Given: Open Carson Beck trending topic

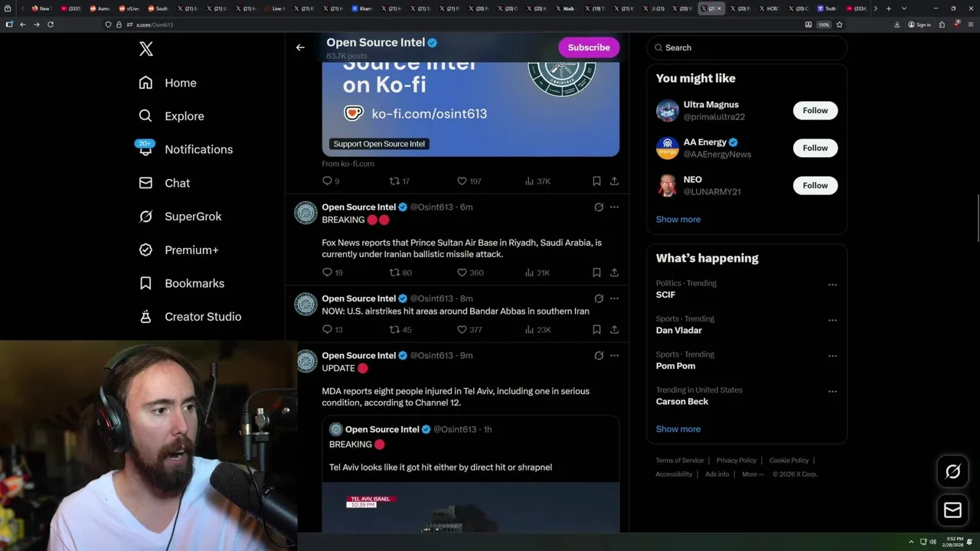Looking at the screenshot, I should (x=682, y=401).
